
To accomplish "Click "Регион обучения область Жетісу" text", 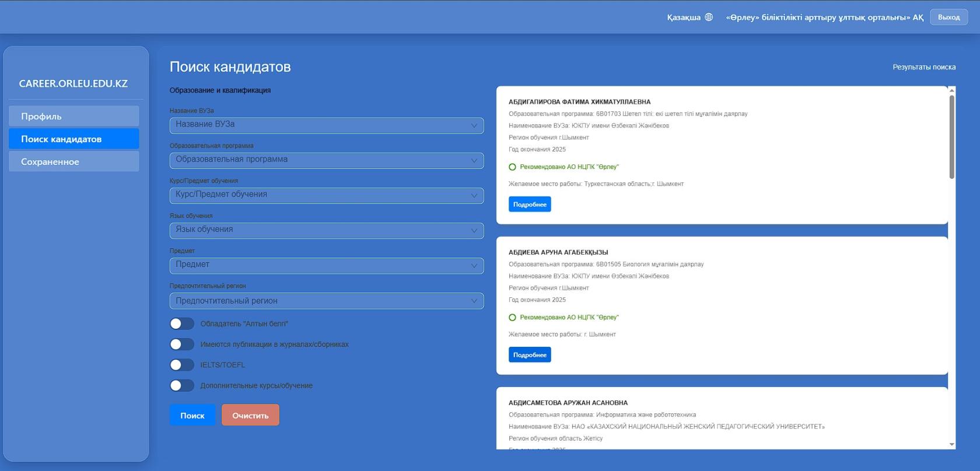I will (555, 438).
